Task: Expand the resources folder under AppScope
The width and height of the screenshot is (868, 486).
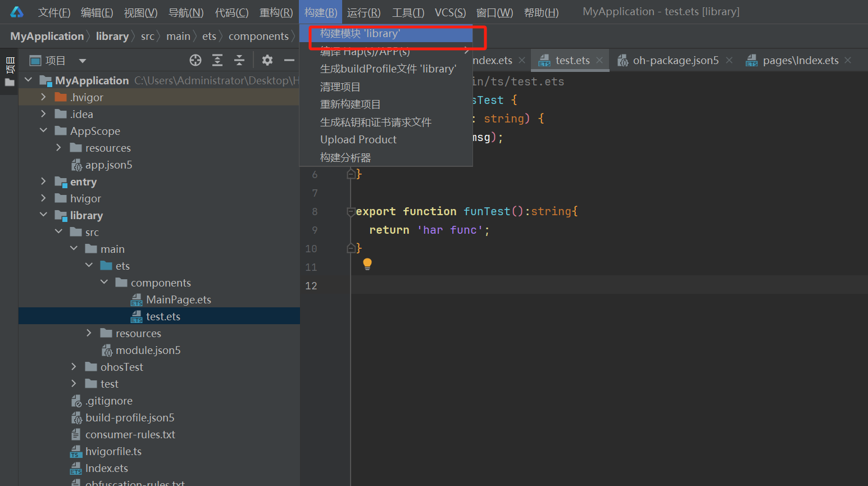Action: (58, 148)
